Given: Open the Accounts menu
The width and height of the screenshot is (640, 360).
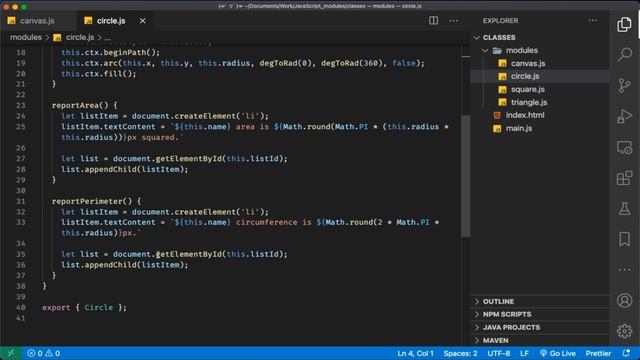Looking at the screenshot, I should coord(624,301).
